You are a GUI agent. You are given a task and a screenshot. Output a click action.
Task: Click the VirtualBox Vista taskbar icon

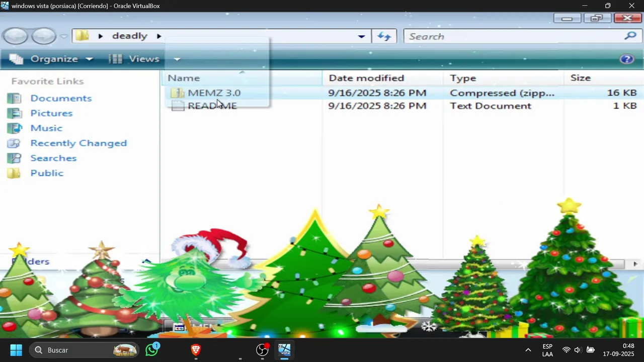pyautogui.click(x=284, y=350)
